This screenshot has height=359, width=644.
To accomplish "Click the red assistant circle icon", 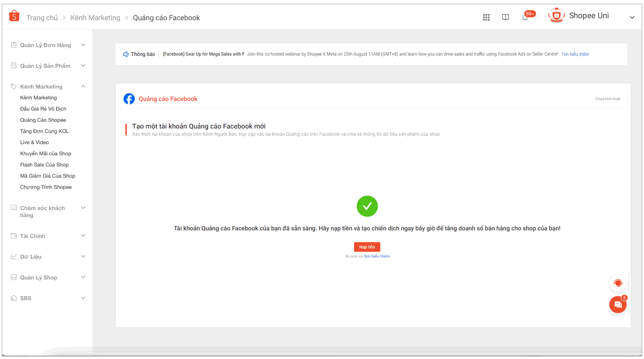I will click(x=618, y=283).
